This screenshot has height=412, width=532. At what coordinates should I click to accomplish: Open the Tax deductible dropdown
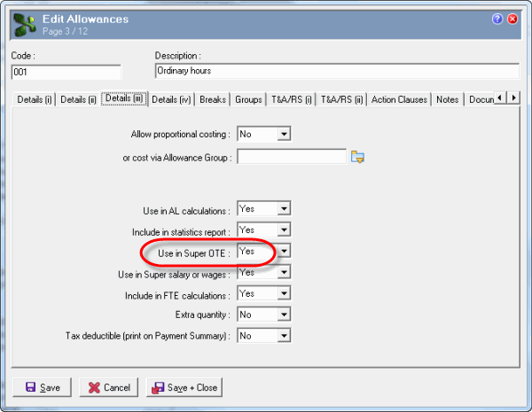pyautogui.click(x=284, y=336)
